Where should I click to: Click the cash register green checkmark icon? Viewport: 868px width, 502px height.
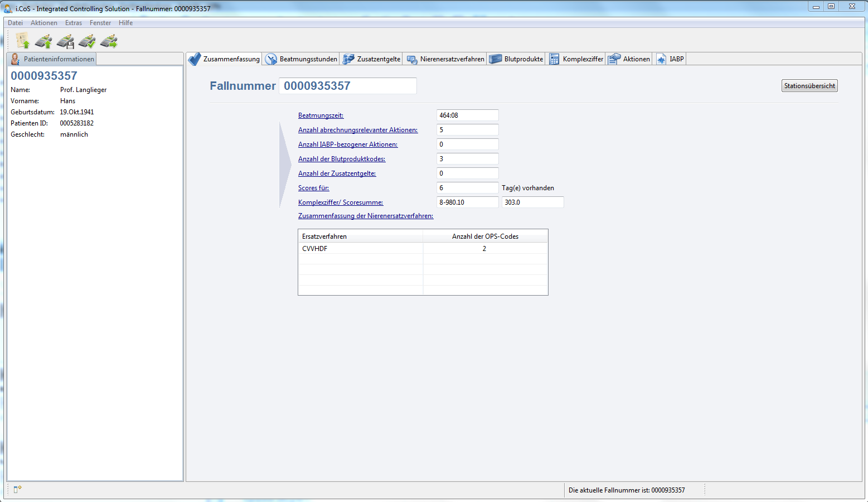87,41
